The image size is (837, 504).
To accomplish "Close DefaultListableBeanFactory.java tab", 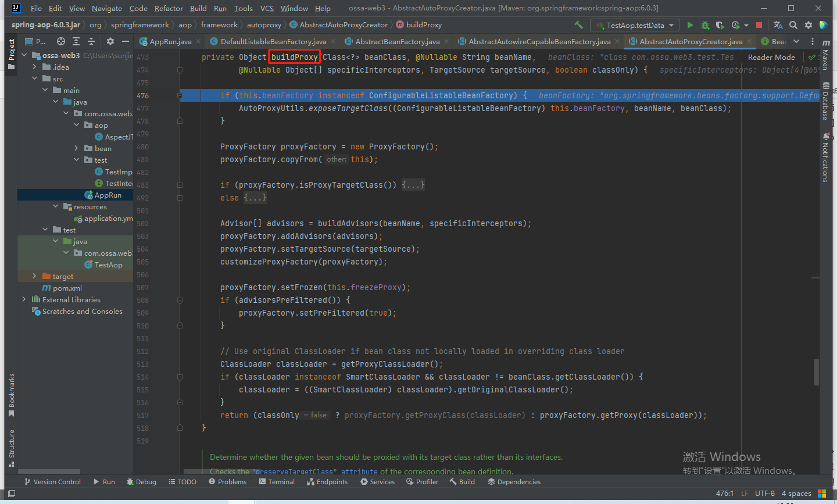I will [333, 41].
